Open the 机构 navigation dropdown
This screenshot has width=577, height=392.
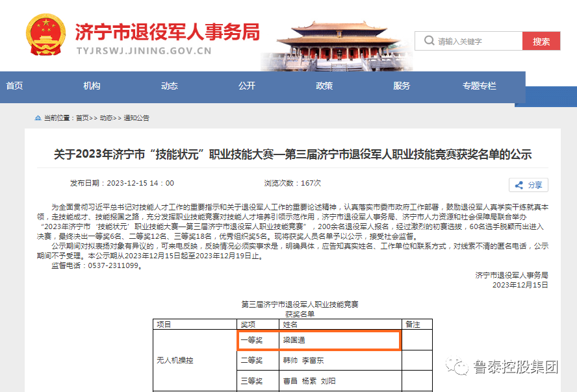coord(92,85)
